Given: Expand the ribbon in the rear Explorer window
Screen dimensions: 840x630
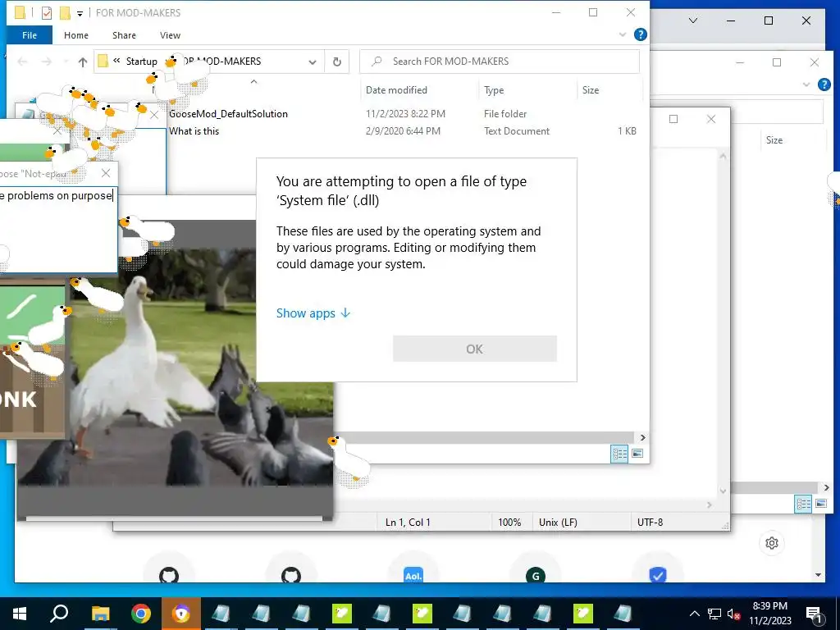Looking at the screenshot, I should pyautogui.click(x=806, y=84).
